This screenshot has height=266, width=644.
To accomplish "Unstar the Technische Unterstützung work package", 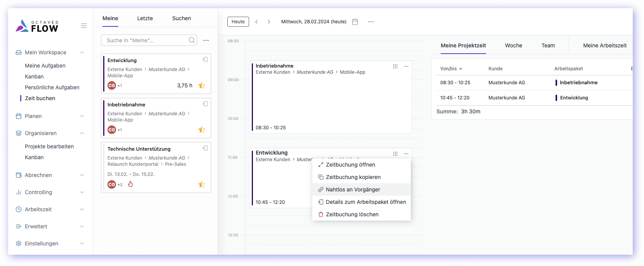I will click(202, 184).
